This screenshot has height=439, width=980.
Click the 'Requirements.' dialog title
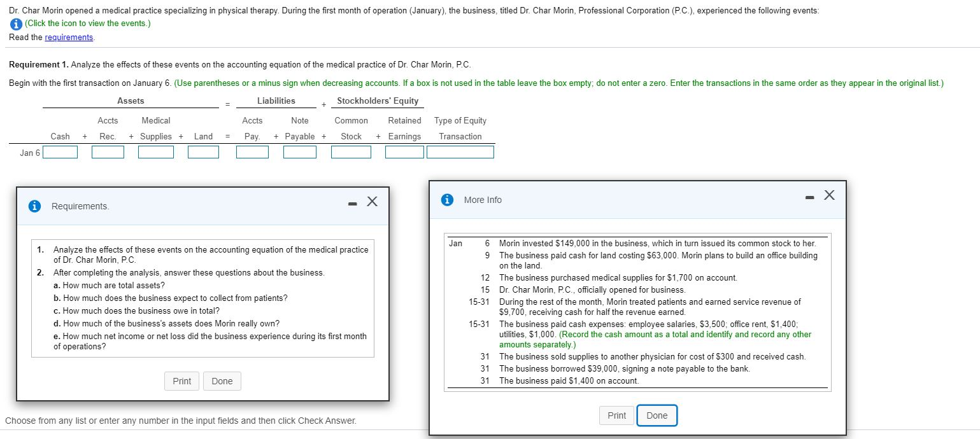tap(80, 206)
